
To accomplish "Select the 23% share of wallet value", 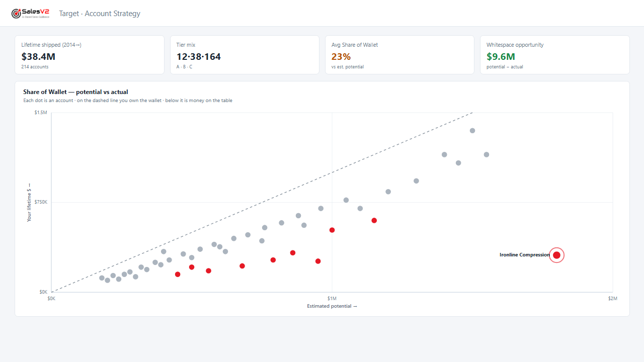I will pyautogui.click(x=341, y=57).
